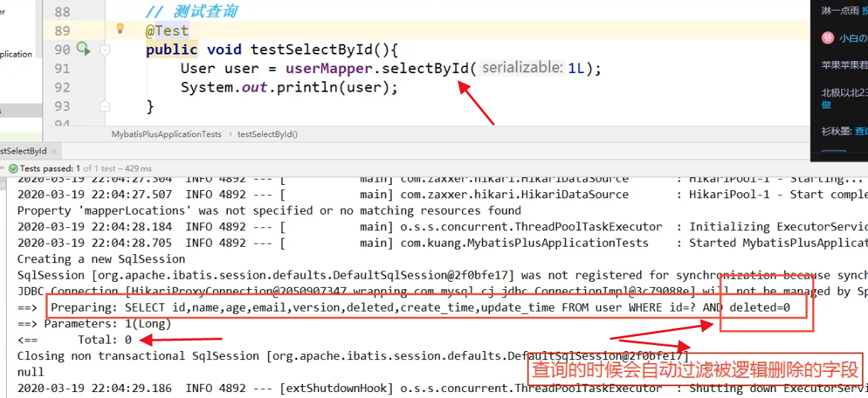Viewport: 868px width, 398px height.
Task: Click the 'Property mapperLocations was not specified' line
Action: (x=269, y=211)
